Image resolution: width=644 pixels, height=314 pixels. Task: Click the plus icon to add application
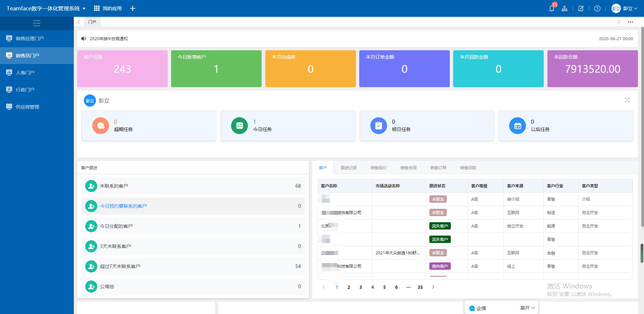coord(132,8)
